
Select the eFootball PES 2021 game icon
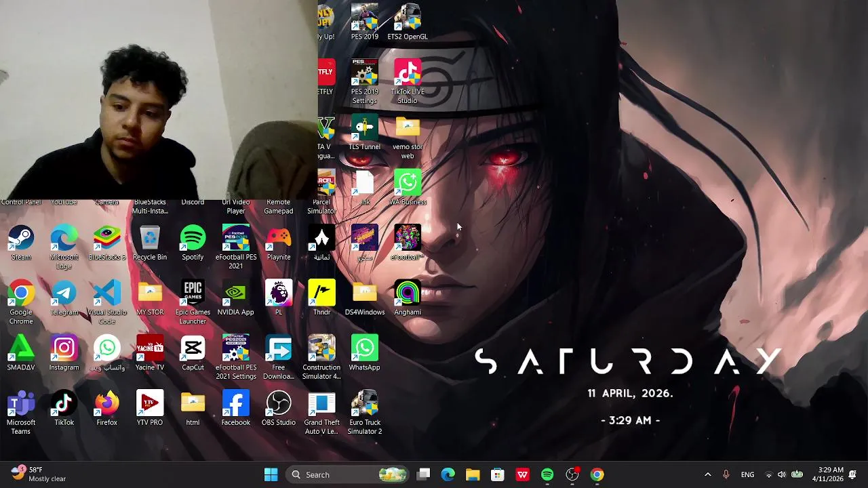pos(236,248)
